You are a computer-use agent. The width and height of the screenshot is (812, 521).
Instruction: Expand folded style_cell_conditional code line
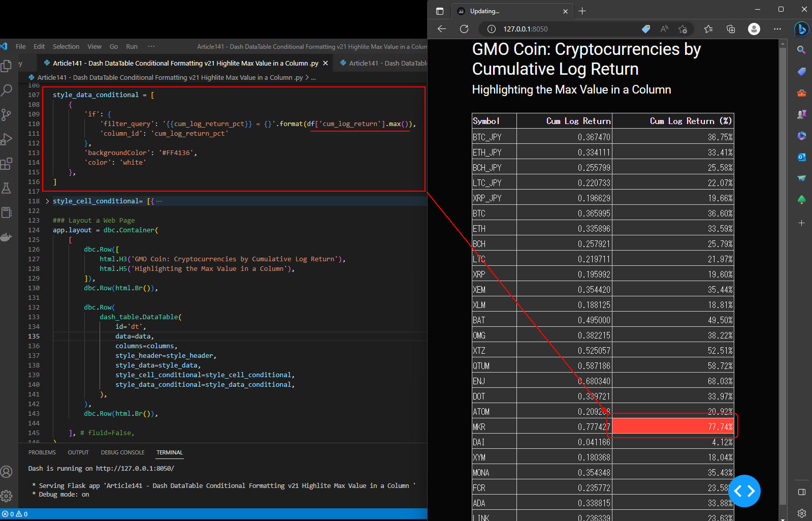tap(47, 201)
